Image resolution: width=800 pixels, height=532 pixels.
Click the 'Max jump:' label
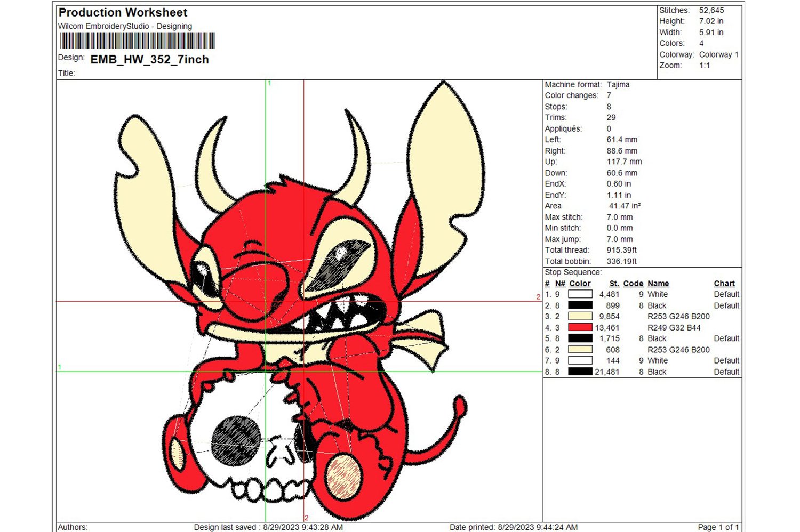[563, 239]
